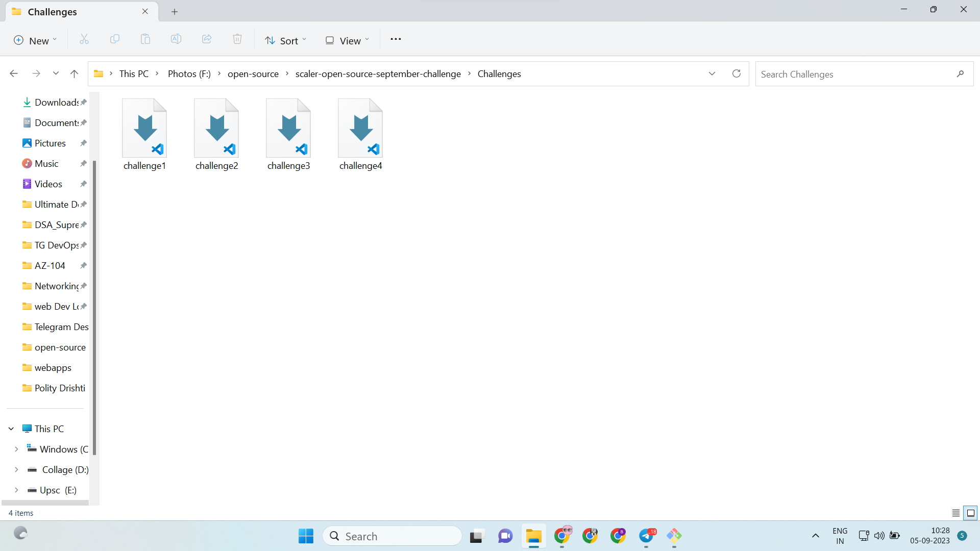Open the View dropdown
The height and width of the screenshot is (551, 980).
(347, 40)
